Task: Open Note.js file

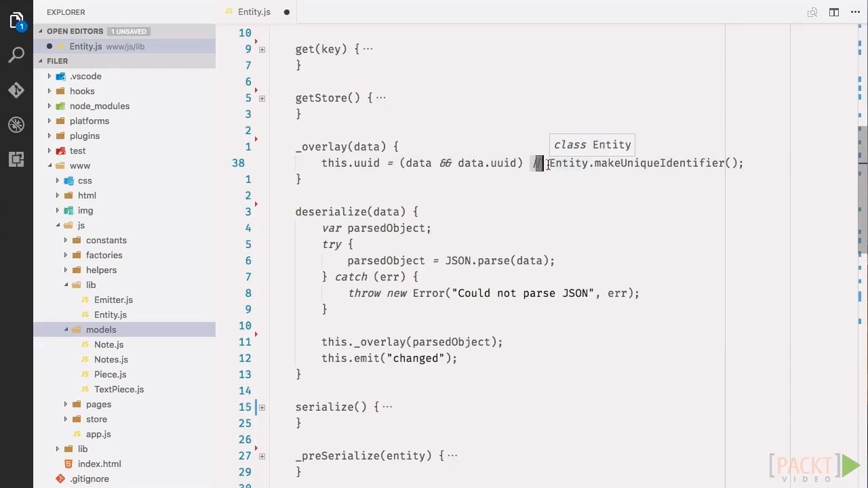Action: click(x=108, y=344)
